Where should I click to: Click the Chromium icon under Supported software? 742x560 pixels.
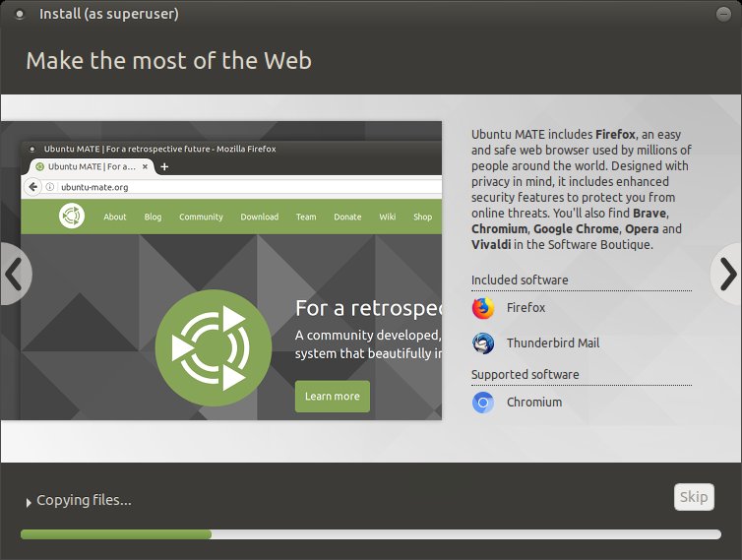click(x=483, y=403)
